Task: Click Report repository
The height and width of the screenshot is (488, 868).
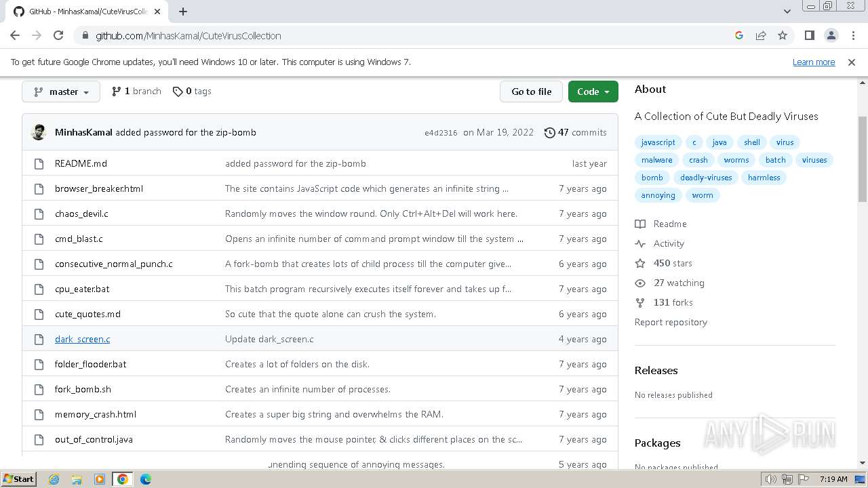Action: 671,322
